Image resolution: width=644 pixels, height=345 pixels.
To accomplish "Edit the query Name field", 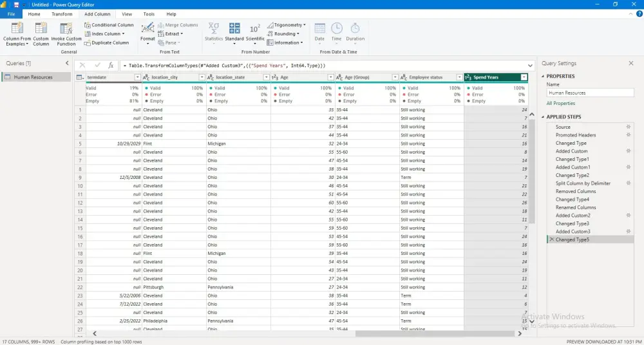I will click(x=590, y=93).
